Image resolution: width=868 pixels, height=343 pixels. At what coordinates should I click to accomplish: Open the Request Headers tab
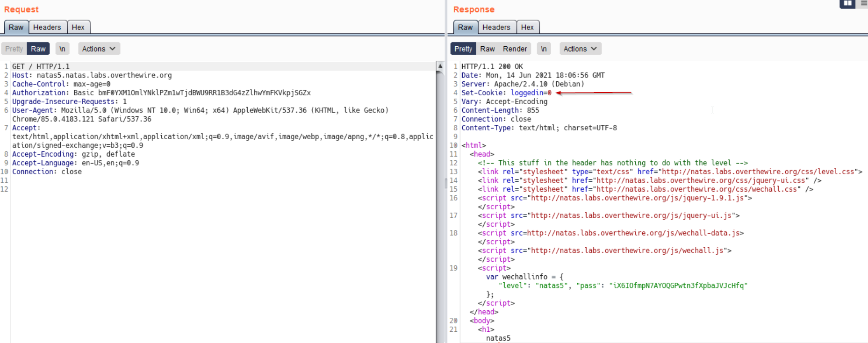point(47,27)
